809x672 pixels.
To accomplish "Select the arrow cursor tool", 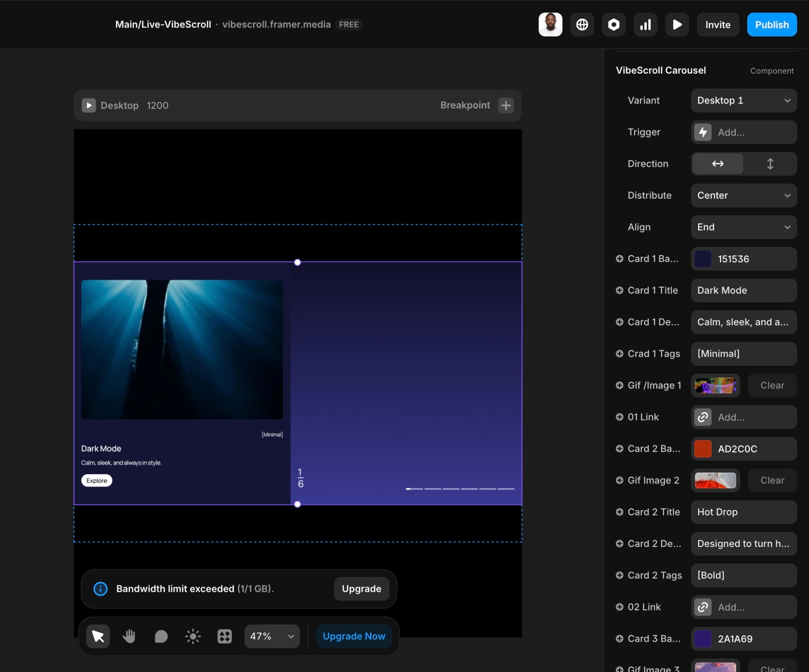I will coord(98,636).
